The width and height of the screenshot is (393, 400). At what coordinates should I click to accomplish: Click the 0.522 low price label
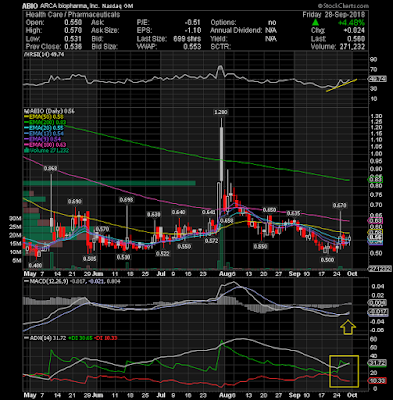[163, 254]
